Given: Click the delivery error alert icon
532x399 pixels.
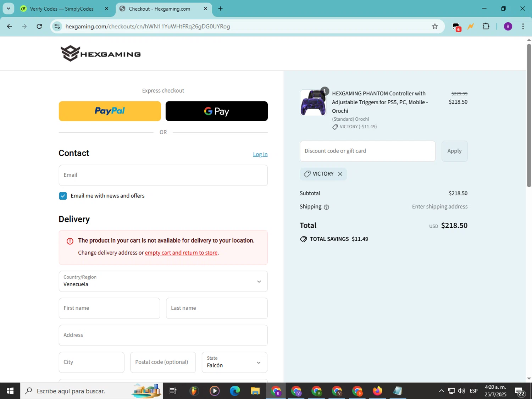Looking at the screenshot, I should pyautogui.click(x=70, y=241).
